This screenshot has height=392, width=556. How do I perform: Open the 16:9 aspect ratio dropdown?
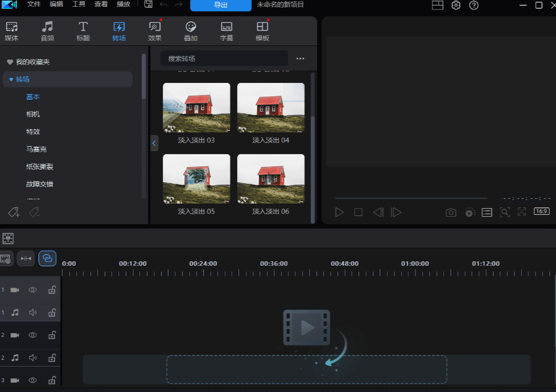[541, 211]
